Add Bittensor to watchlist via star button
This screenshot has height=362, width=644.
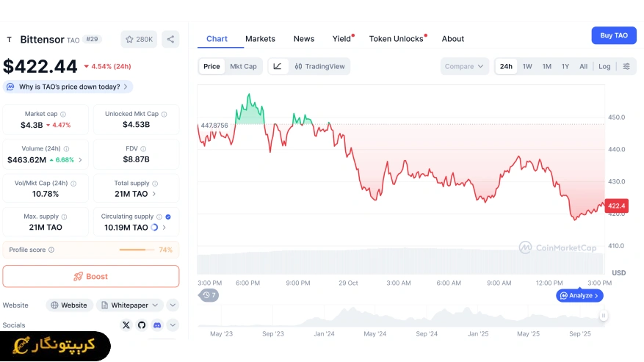click(139, 39)
